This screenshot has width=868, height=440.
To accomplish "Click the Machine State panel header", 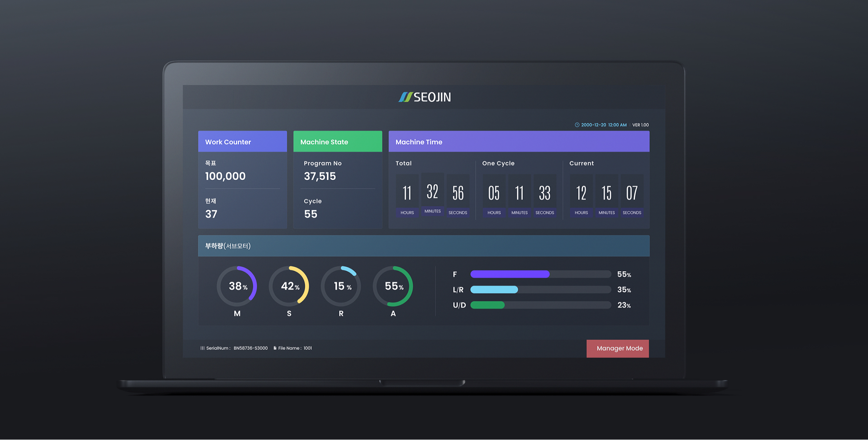I will pos(338,142).
